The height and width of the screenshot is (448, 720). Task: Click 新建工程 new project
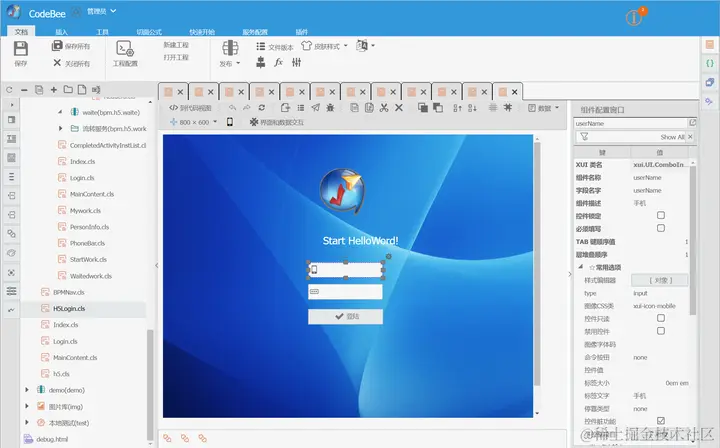(x=176, y=45)
